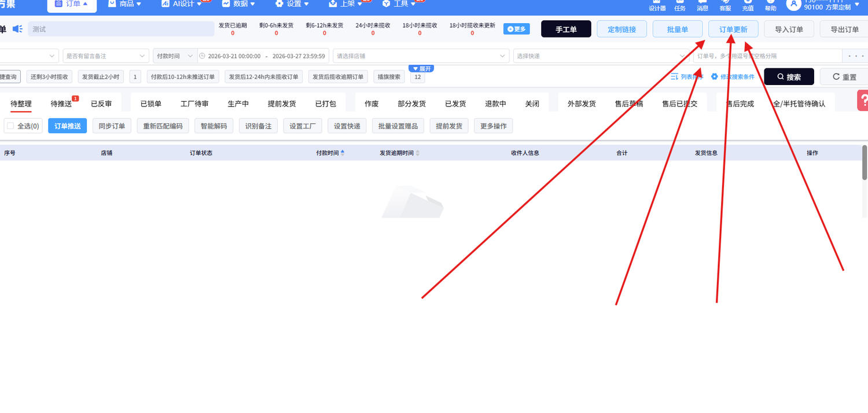Click the 搜索 search button
Image resolution: width=868 pixels, height=413 pixels.
(x=789, y=76)
